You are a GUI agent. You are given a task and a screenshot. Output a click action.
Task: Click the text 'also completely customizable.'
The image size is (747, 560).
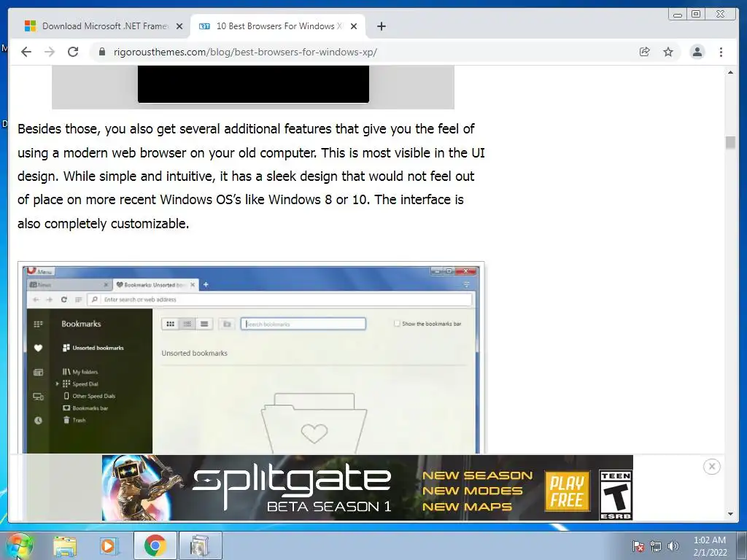[x=104, y=223]
